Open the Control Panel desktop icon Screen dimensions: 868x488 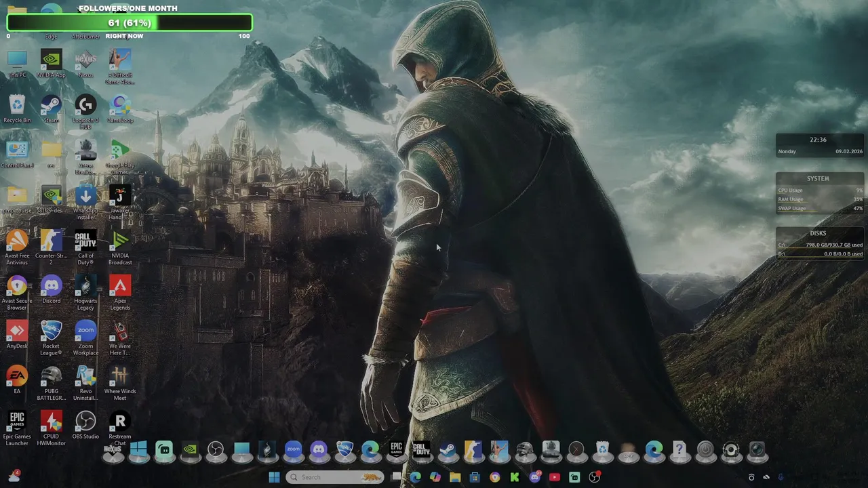17,155
